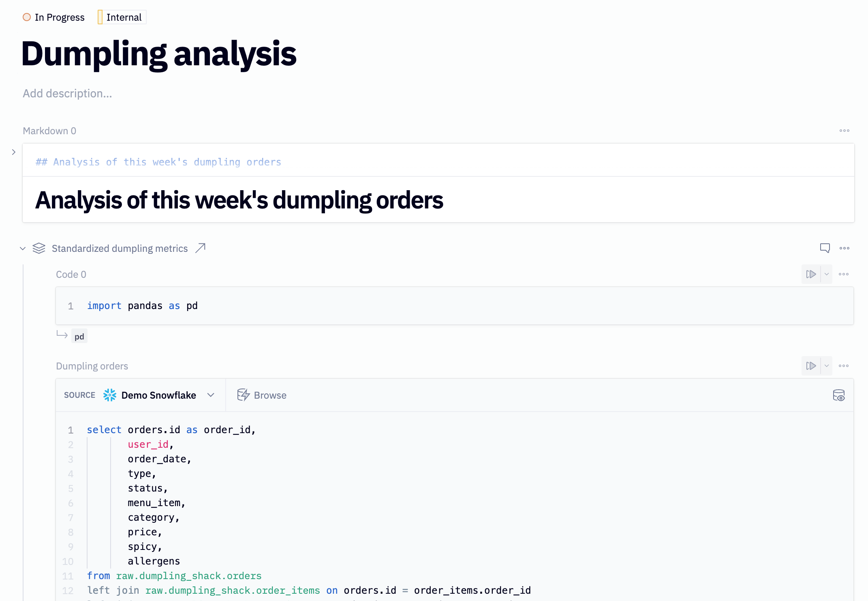Run the Dumpling orders SQL cell
The image size is (868, 601).
[811, 366]
